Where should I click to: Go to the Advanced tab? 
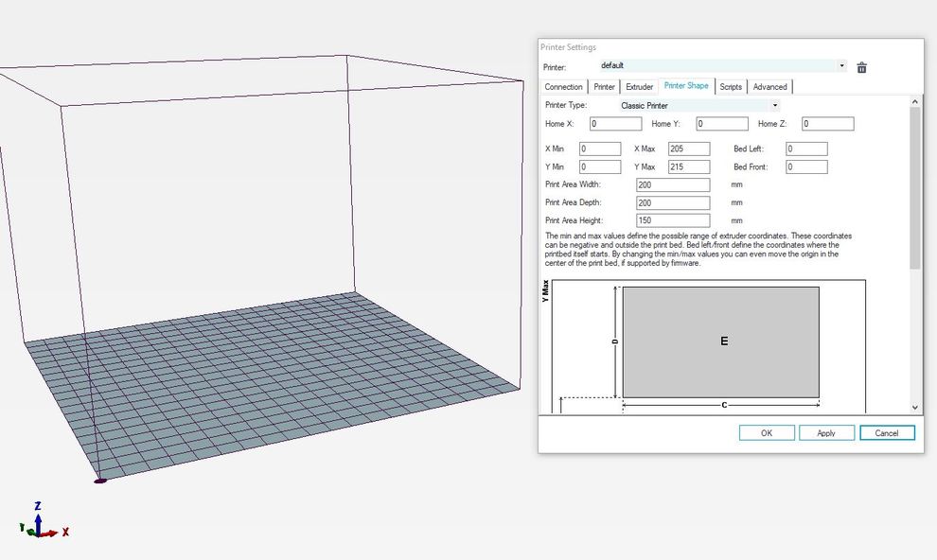click(x=769, y=87)
